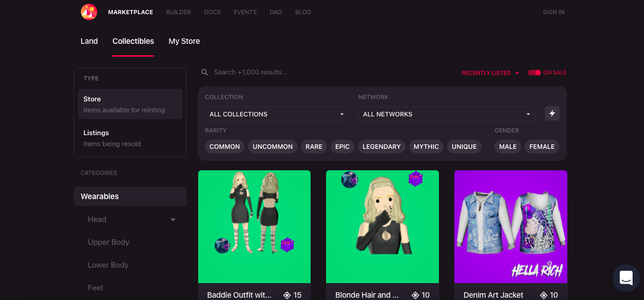This screenshot has width=644, height=300.
Task: Toggle the Unique rarity filter
Action: point(464,147)
